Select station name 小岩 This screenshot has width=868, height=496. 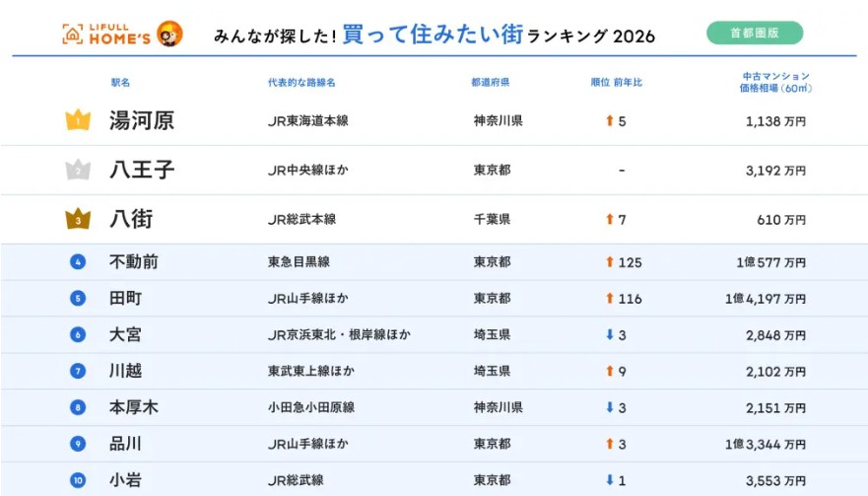coord(126,480)
